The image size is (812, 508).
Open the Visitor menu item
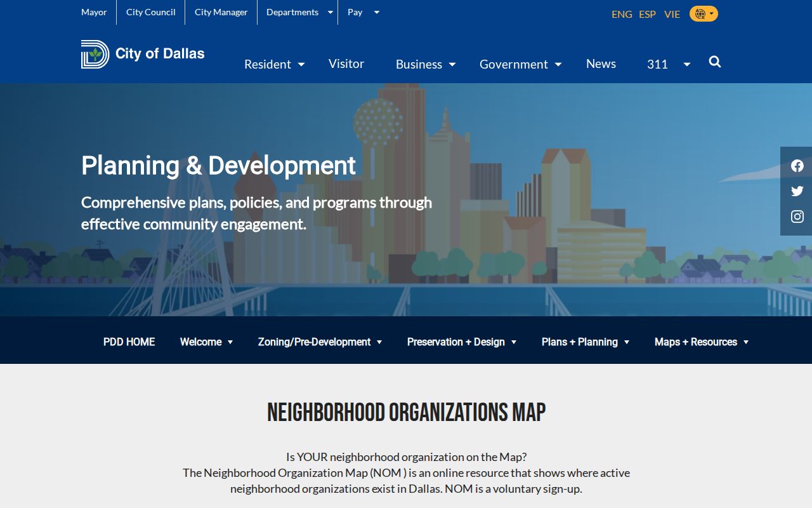tap(346, 63)
